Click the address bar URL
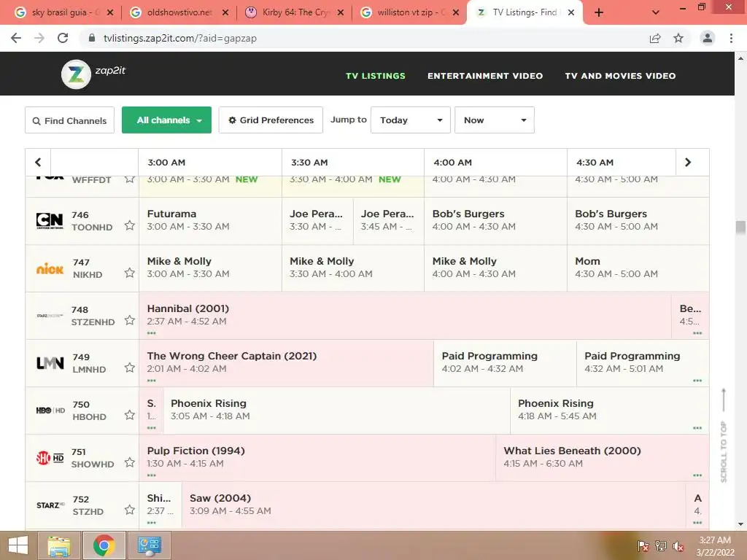 pos(180,38)
